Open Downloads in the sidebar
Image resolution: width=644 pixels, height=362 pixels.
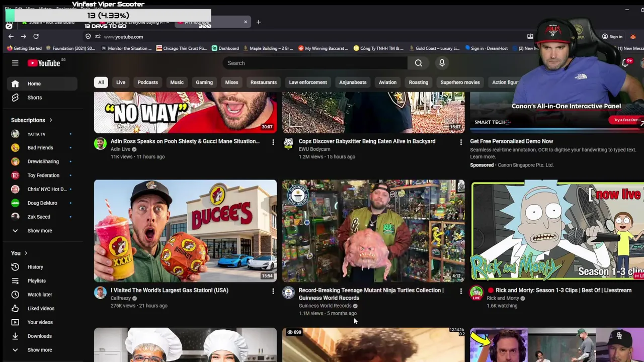42,336
